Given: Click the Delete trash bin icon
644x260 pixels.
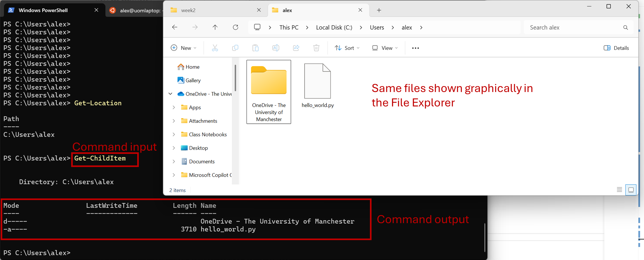Looking at the screenshot, I should pos(316,48).
